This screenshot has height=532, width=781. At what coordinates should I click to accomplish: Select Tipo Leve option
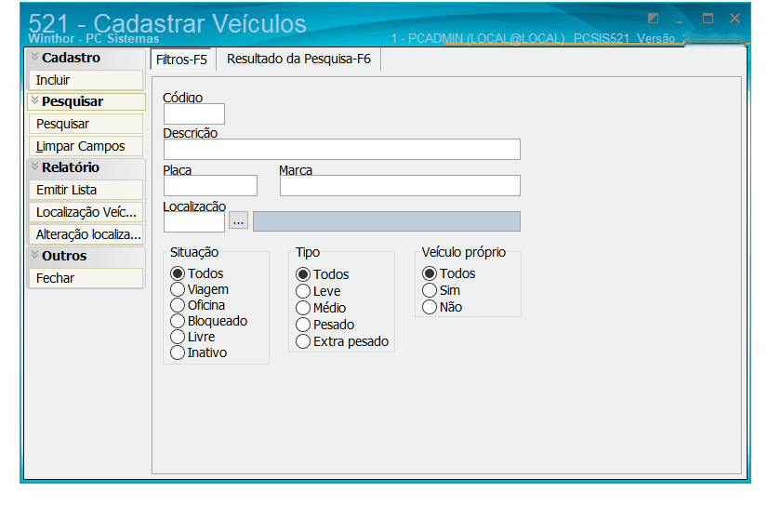click(x=303, y=291)
